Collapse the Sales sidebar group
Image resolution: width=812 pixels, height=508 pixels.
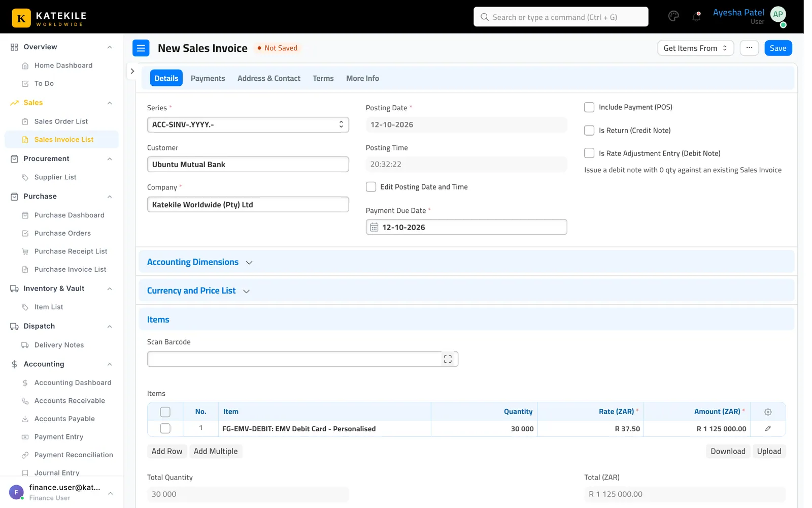[110, 103]
